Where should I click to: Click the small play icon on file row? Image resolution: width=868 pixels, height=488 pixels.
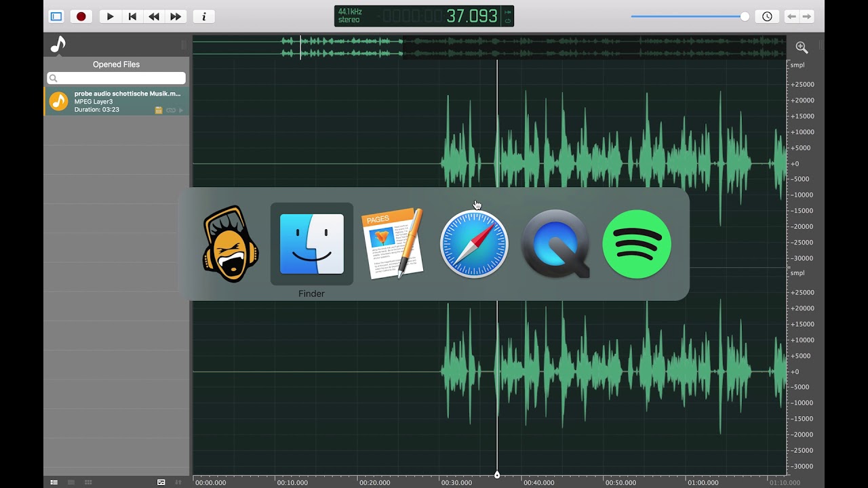[x=181, y=110]
